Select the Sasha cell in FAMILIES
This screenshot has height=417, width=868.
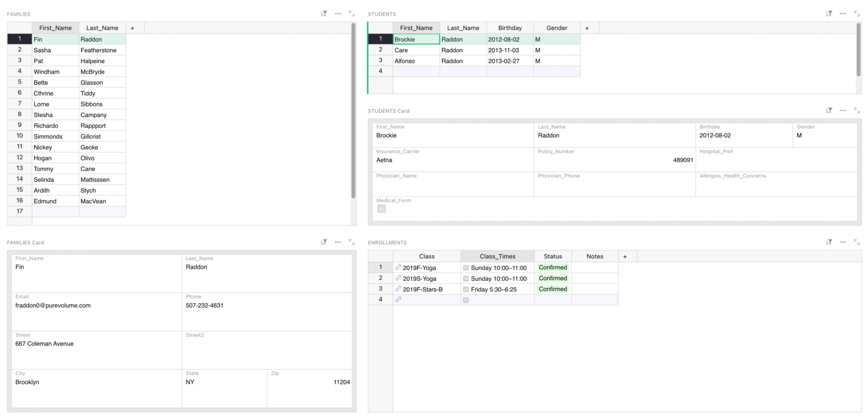pos(56,50)
